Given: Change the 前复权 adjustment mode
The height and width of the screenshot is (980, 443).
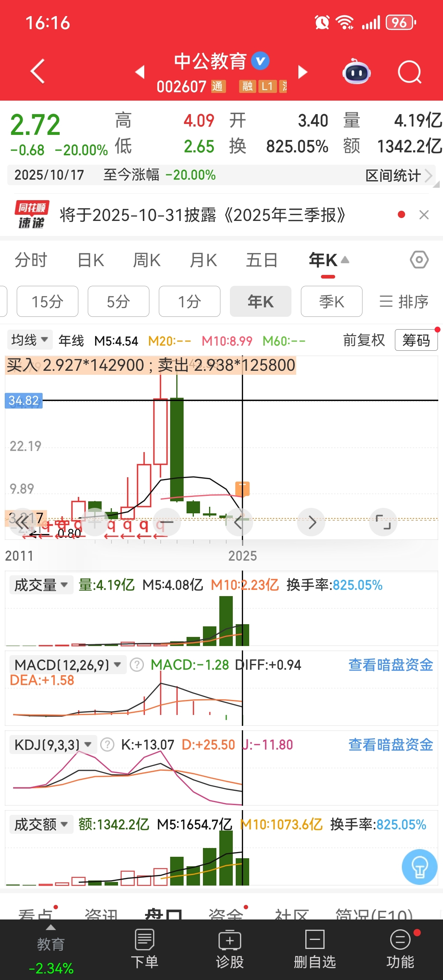Looking at the screenshot, I should (x=364, y=340).
